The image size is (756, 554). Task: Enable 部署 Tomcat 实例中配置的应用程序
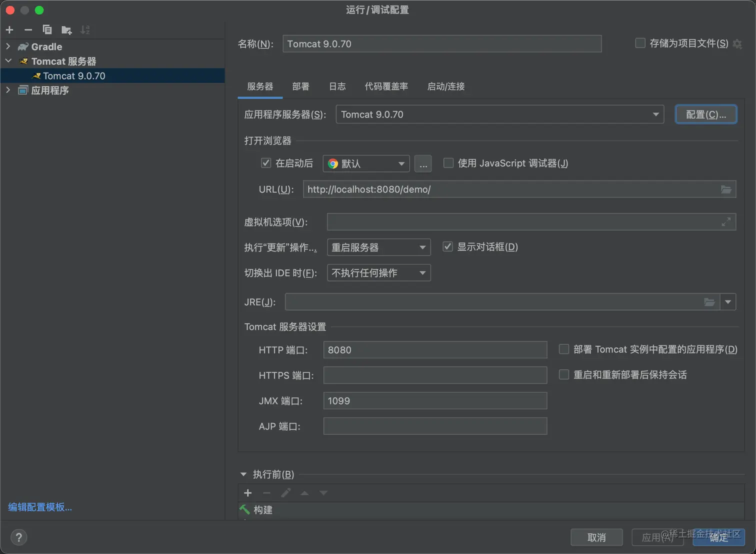[x=564, y=349]
